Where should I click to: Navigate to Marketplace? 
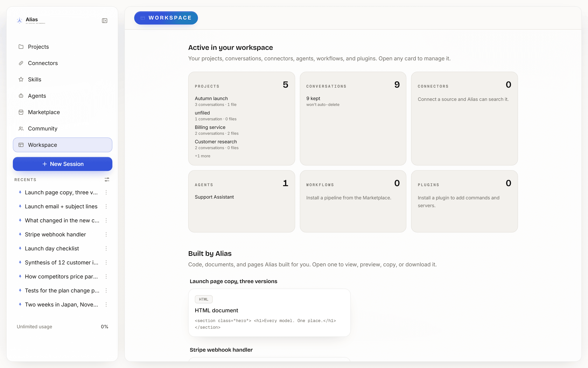[62, 112]
